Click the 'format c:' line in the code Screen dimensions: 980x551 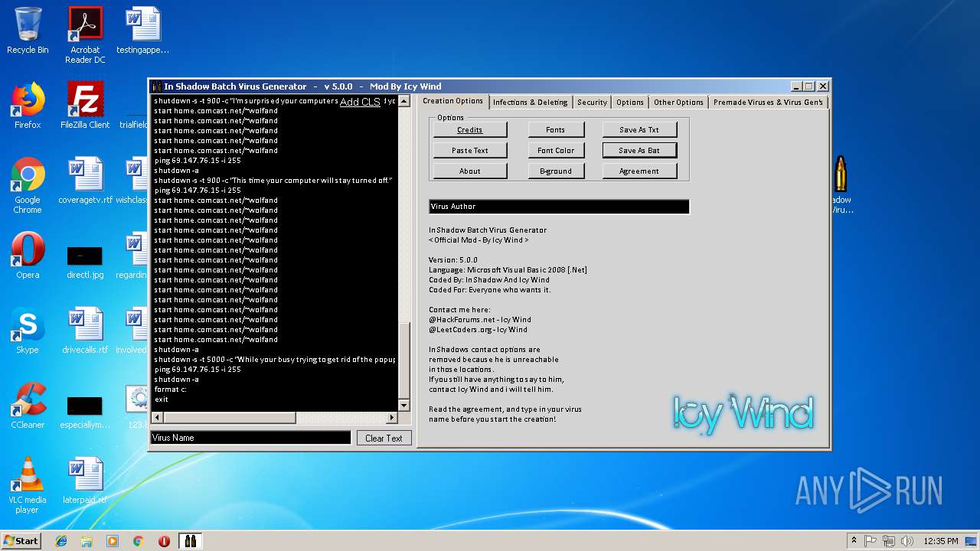[170, 390]
